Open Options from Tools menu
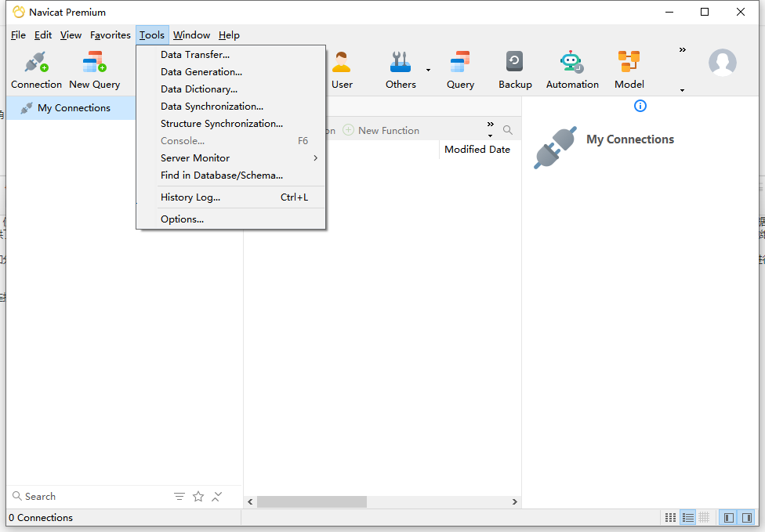Image resolution: width=765 pixels, height=532 pixels. pyautogui.click(x=230, y=219)
